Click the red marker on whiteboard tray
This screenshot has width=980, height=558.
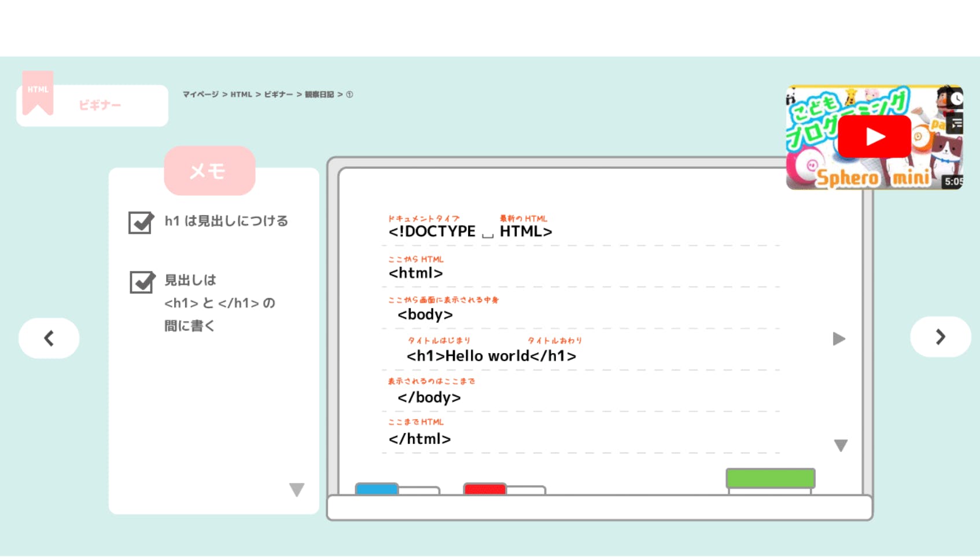pos(485,489)
